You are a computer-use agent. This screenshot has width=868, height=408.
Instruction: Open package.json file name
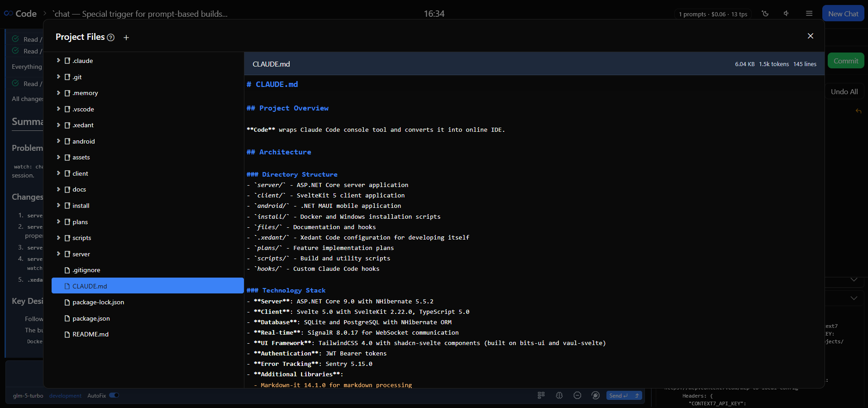click(91, 318)
